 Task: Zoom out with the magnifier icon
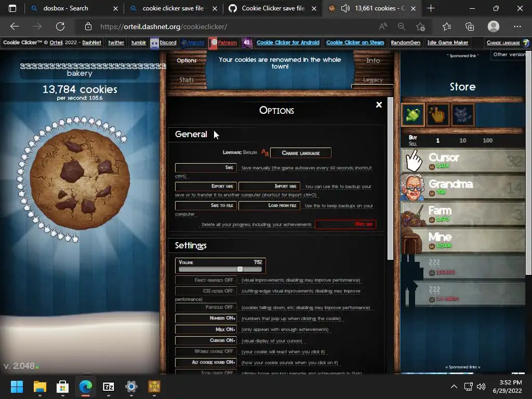402,26
